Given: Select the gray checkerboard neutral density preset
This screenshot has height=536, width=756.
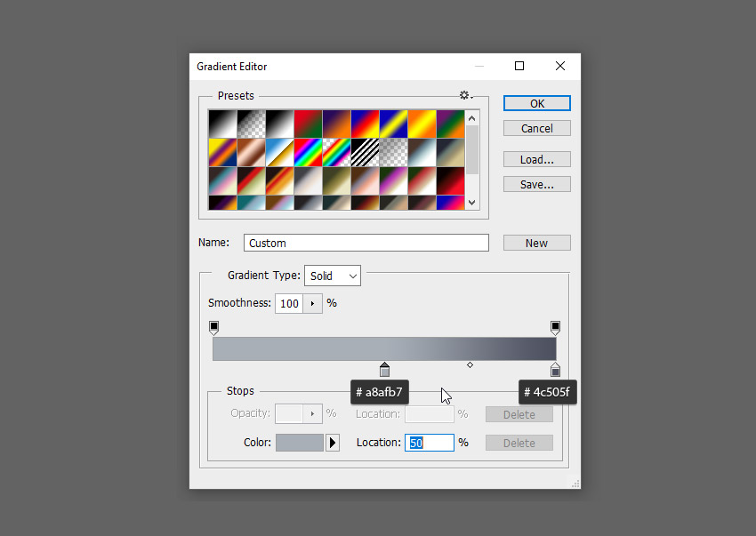Looking at the screenshot, I should pos(393,152).
